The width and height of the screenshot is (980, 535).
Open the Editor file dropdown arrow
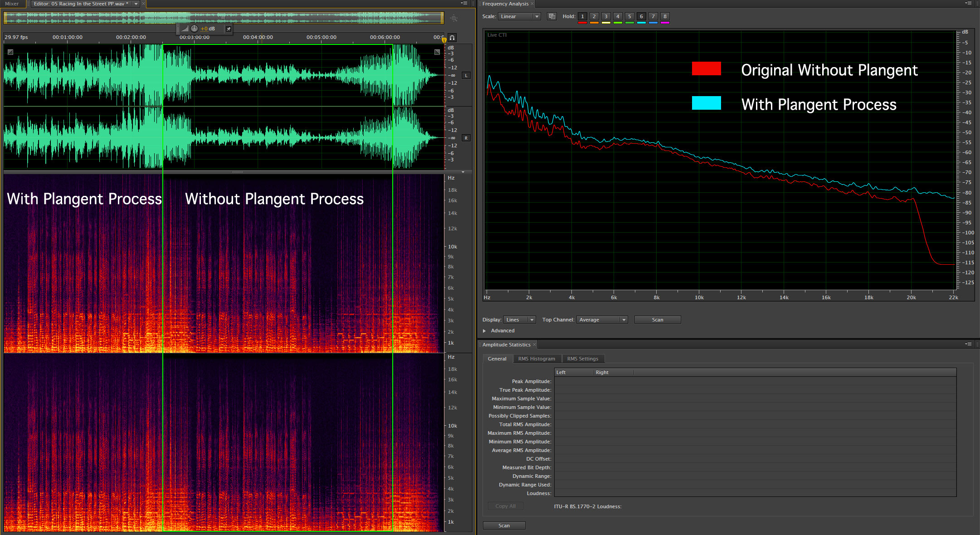click(136, 4)
